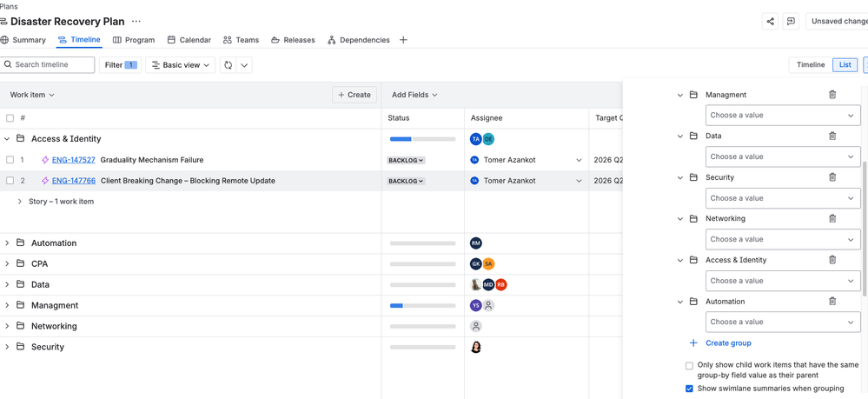Image resolution: width=868 pixels, height=399 pixels.
Task: Remove the Security group via trash icon
Action: coord(832,177)
